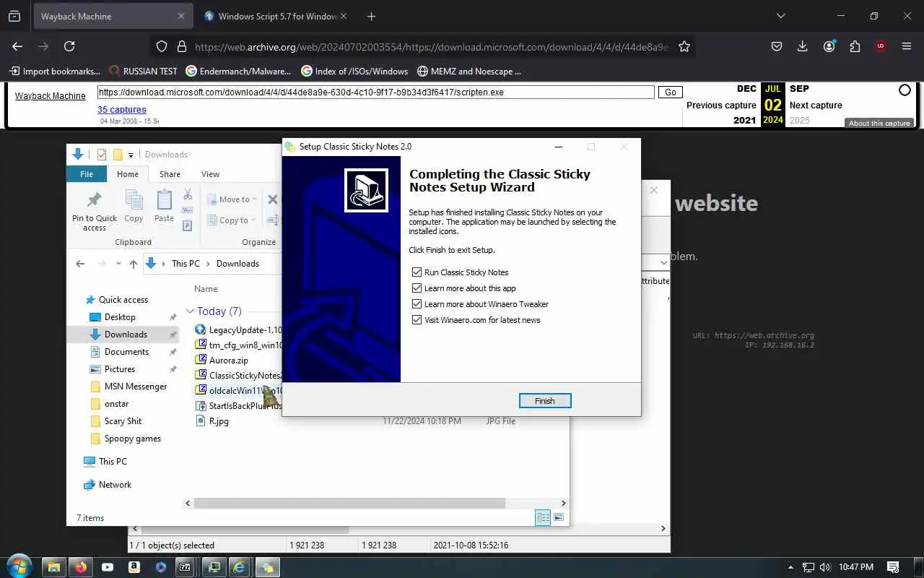
Task: Uncheck Run Classic Sticky Notes checkbox
Action: (417, 272)
